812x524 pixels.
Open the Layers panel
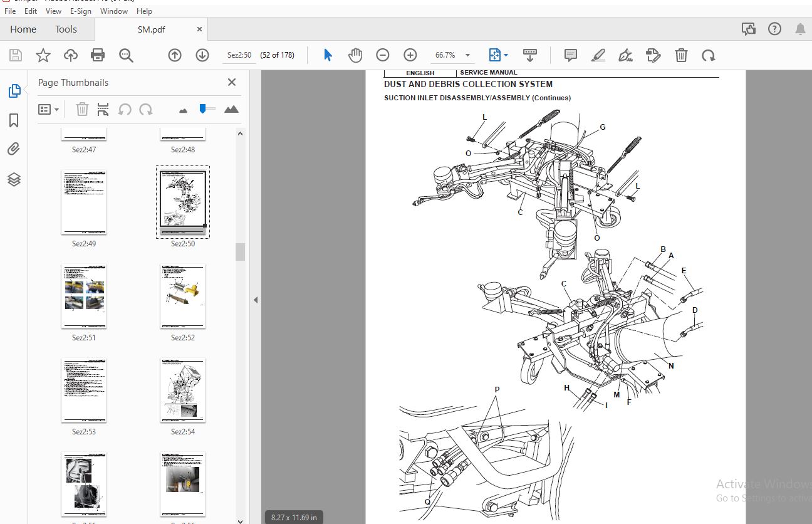pos(14,180)
